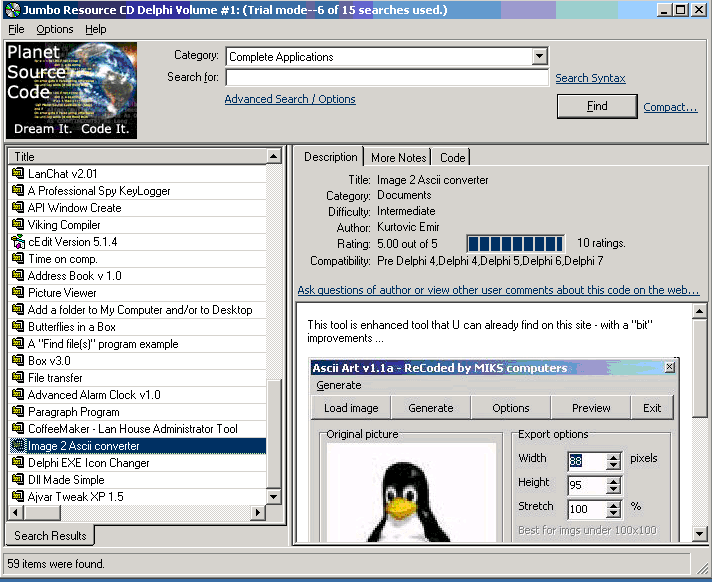The width and height of the screenshot is (712, 582).
Task: Open the File menu
Action: point(16,29)
